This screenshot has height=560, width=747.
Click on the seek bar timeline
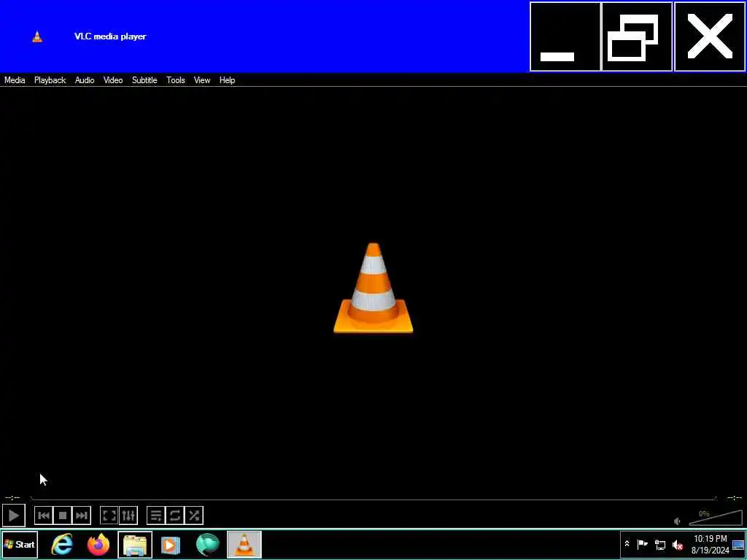[373, 498]
